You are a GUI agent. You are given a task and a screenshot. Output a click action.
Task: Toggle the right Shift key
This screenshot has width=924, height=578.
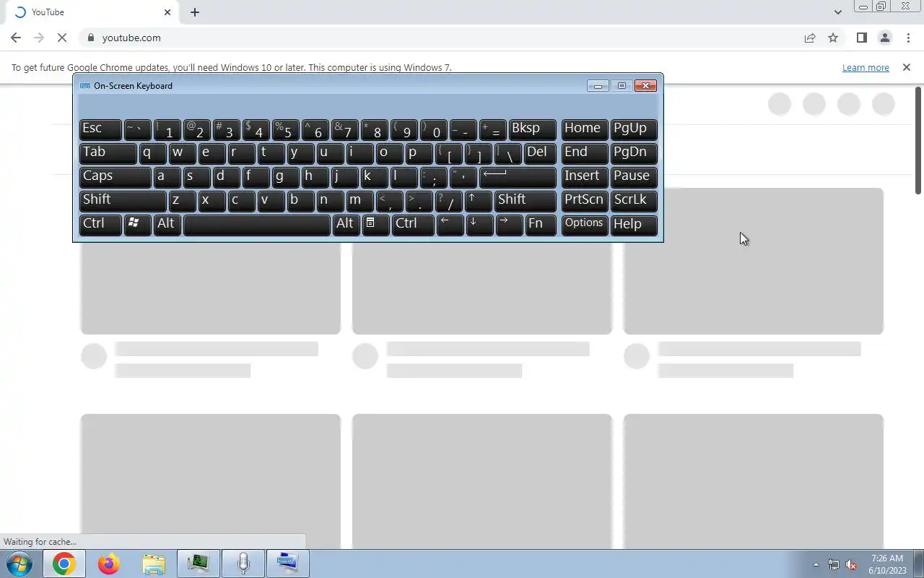pos(525,200)
